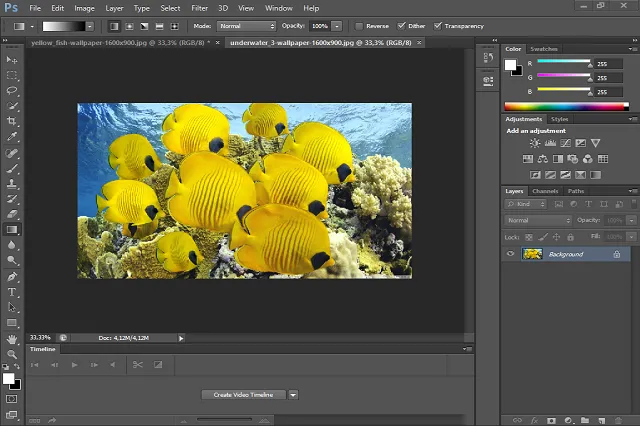640x426 pixels.
Task: Open the History panel icon
Action: coord(488,58)
